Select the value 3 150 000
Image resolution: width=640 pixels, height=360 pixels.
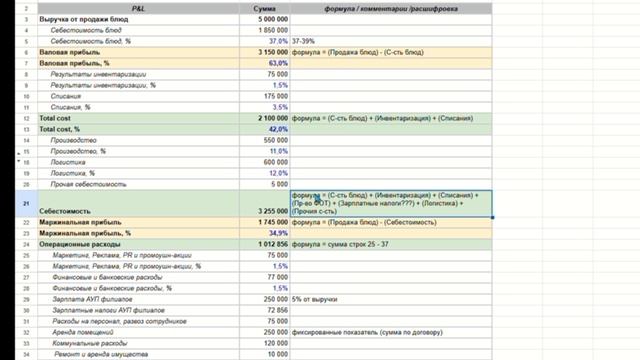pyautogui.click(x=264, y=52)
